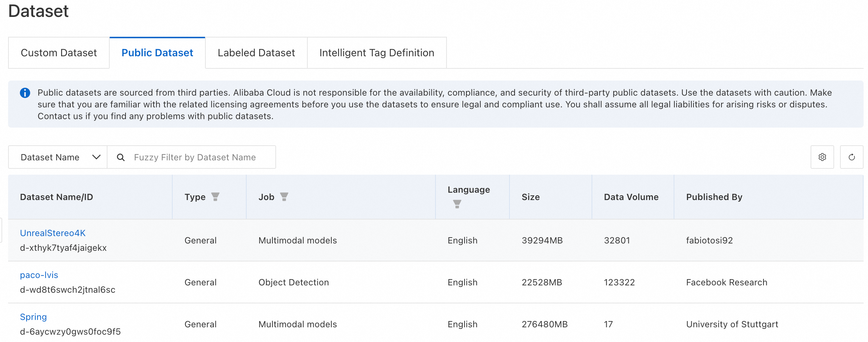Click the Dataset Name/ID column header
Viewport: 868px width, 342px height.
(56, 197)
